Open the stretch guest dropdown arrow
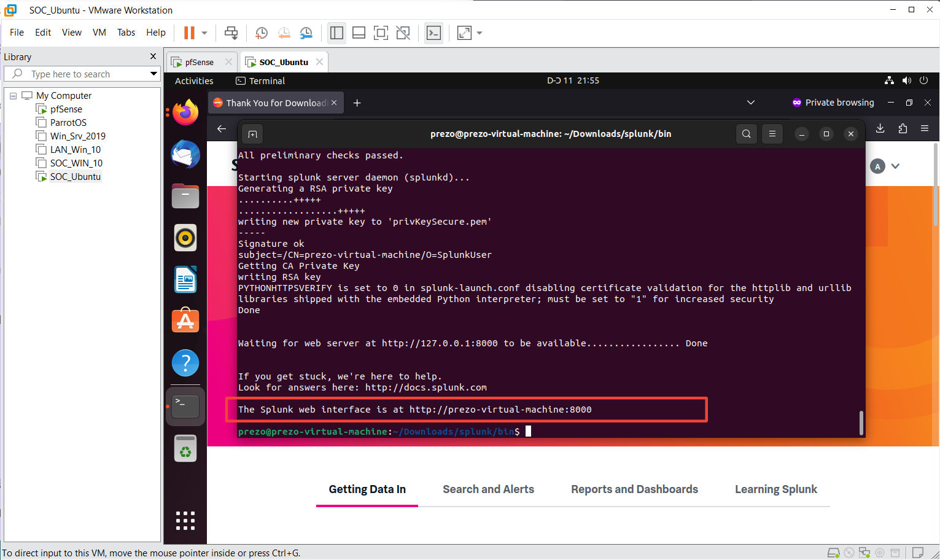Screen dimensions: 940x560 480,33
